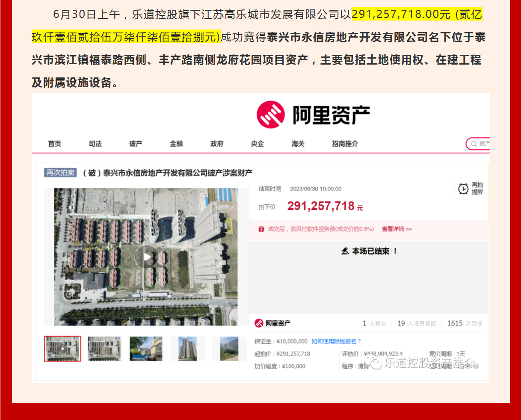Click the 再次拍卖 tag label

60,172
